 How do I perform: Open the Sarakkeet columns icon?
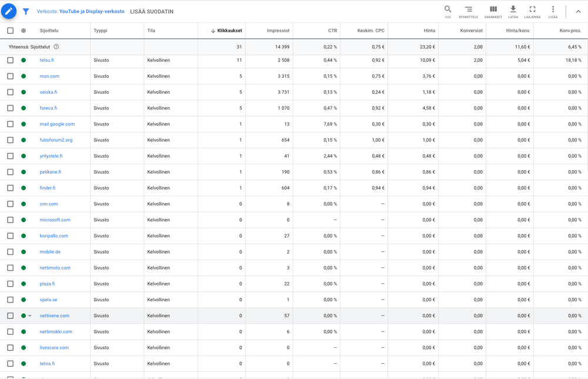pyautogui.click(x=493, y=11)
